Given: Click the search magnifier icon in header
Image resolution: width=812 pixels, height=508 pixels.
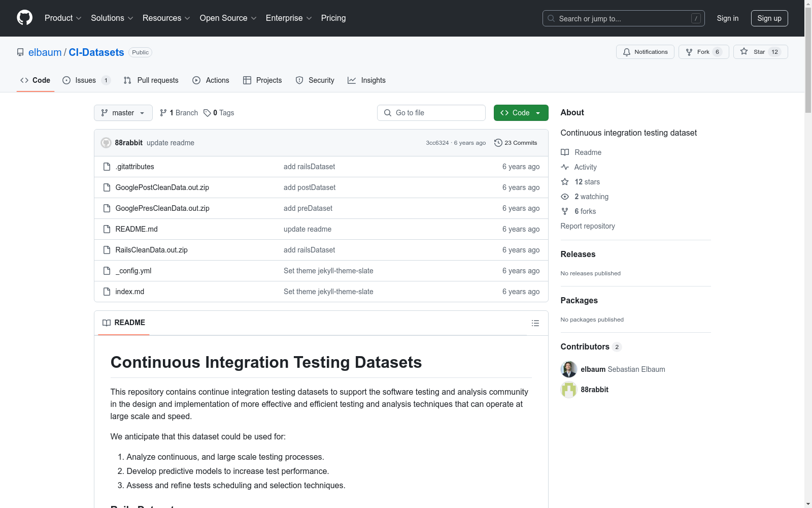Looking at the screenshot, I should (551, 18).
